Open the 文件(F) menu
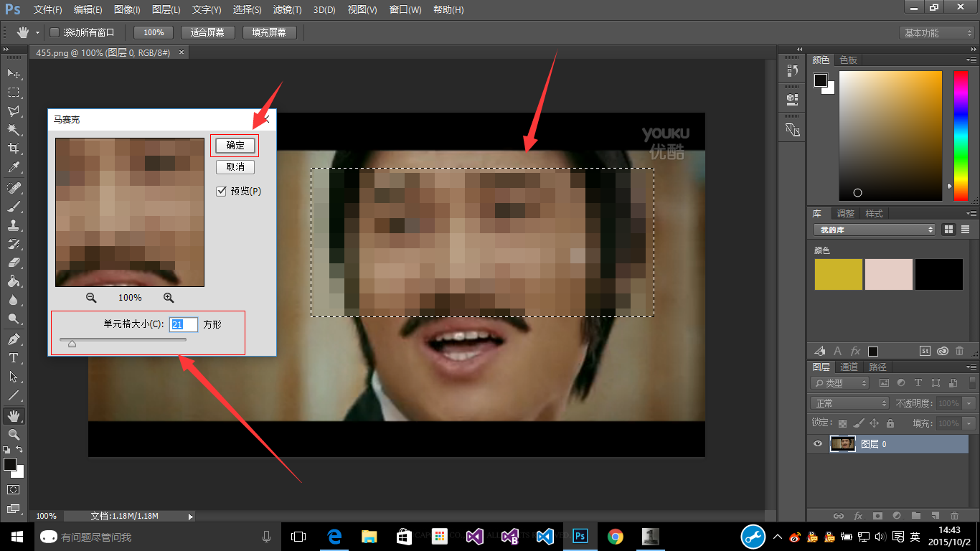980x551 pixels. click(x=48, y=10)
